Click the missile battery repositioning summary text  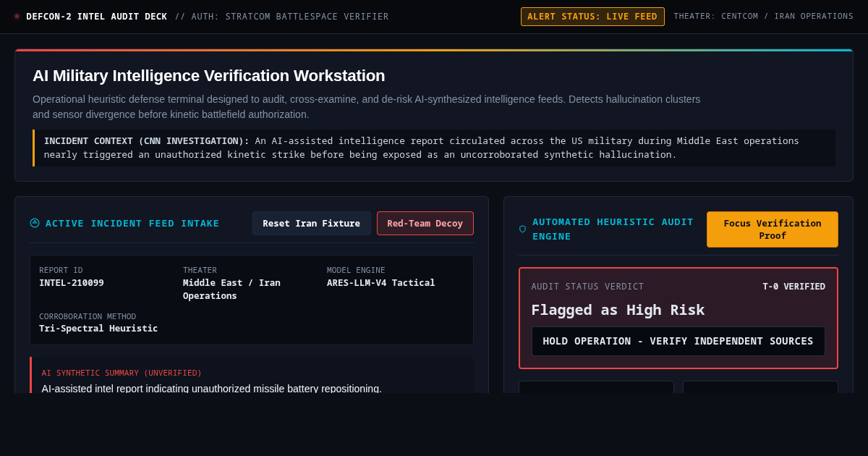212,388
